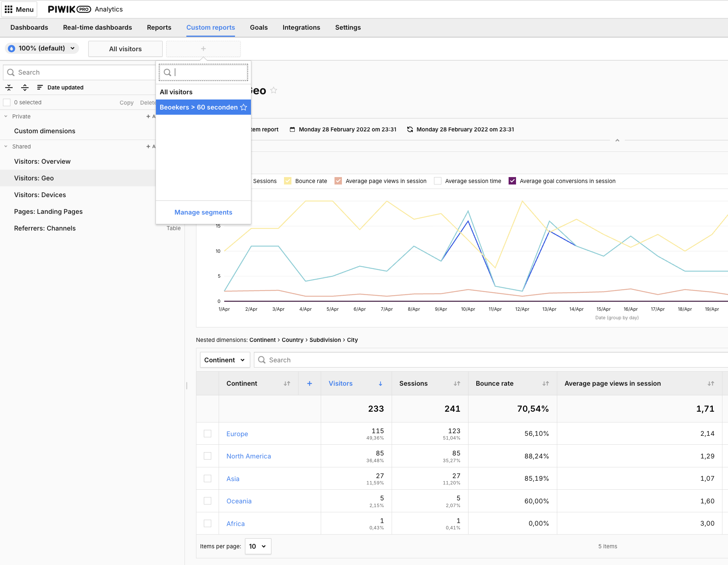Open the 100% (default) sampling dropdown
The image size is (728, 565).
coord(42,49)
